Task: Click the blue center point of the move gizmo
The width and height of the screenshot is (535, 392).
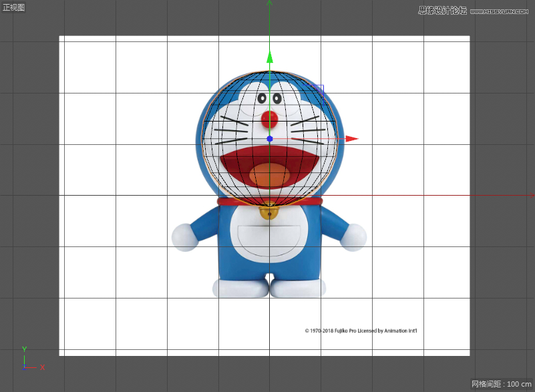Action: [x=270, y=139]
